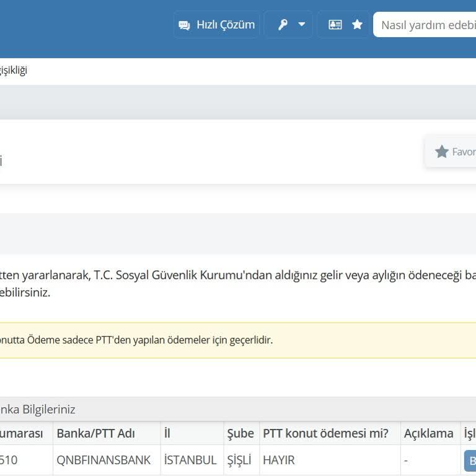Click the İl column header
Screen dimensions: 476x476
[x=167, y=433]
